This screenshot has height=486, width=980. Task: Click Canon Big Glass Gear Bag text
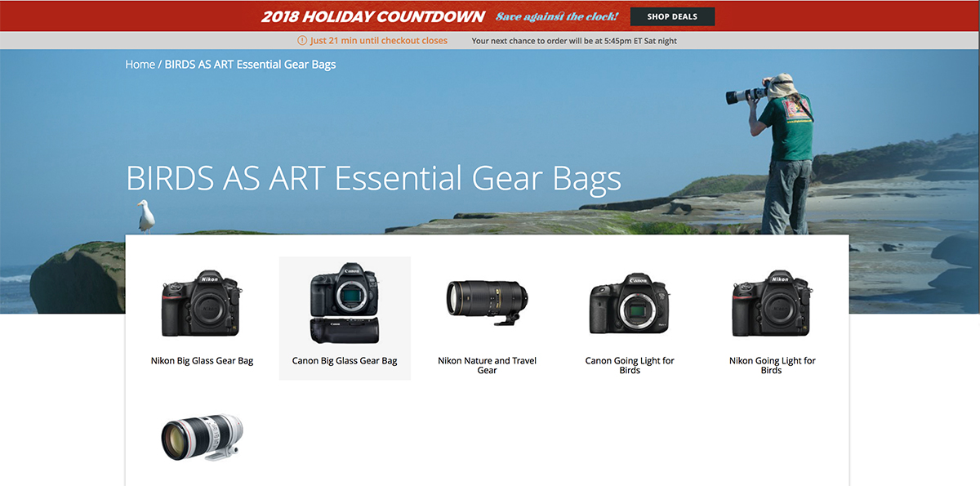click(345, 361)
